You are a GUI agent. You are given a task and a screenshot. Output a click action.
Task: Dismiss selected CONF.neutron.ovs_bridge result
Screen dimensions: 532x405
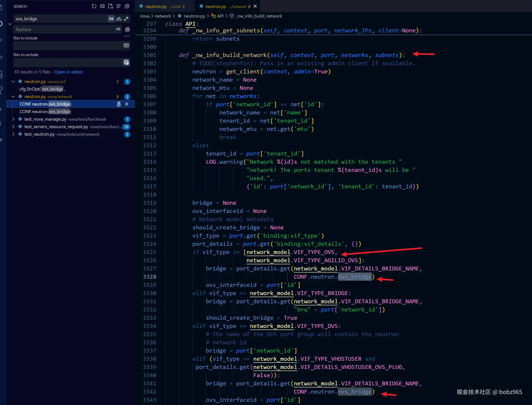[127, 104]
